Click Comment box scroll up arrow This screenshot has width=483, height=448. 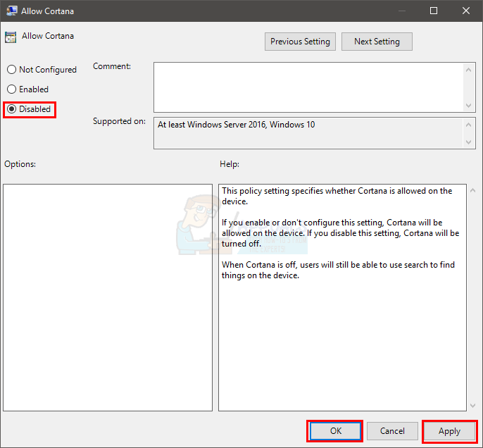coord(468,70)
